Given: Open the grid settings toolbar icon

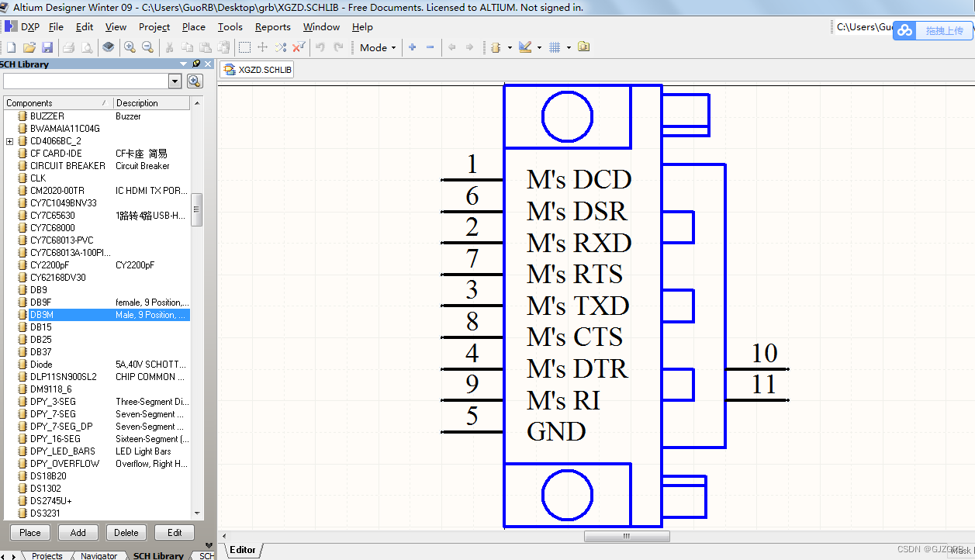Looking at the screenshot, I should click(556, 47).
